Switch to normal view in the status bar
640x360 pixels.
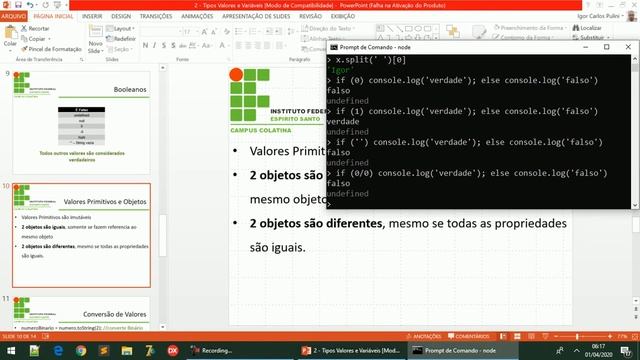click(x=503, y=336)
